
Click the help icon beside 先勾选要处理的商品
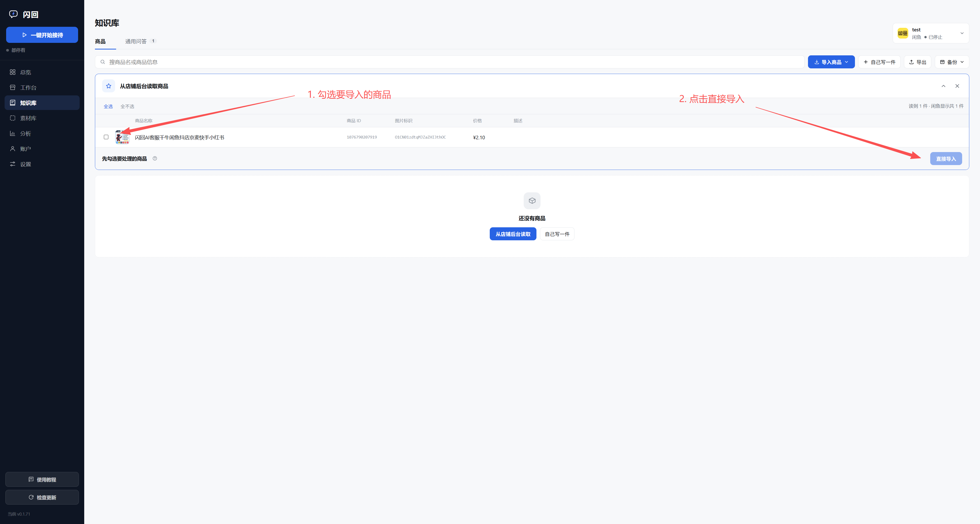click(155, 159)
